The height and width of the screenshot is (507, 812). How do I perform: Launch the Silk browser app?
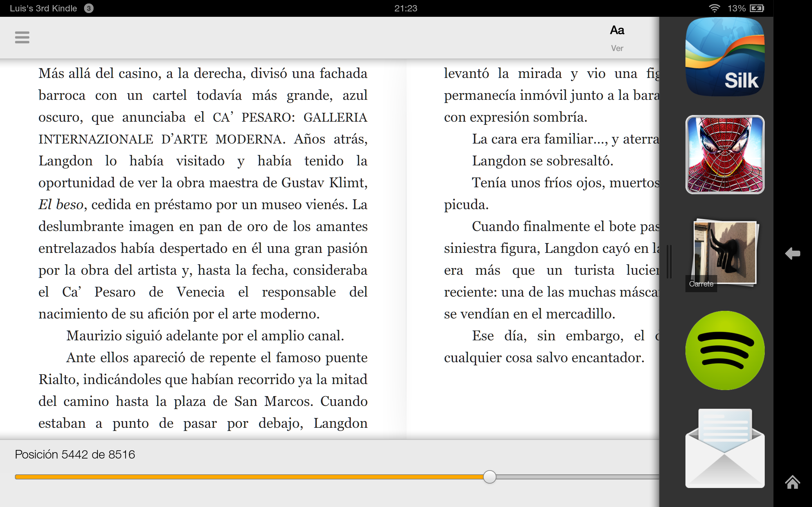[x=725, y=57]
